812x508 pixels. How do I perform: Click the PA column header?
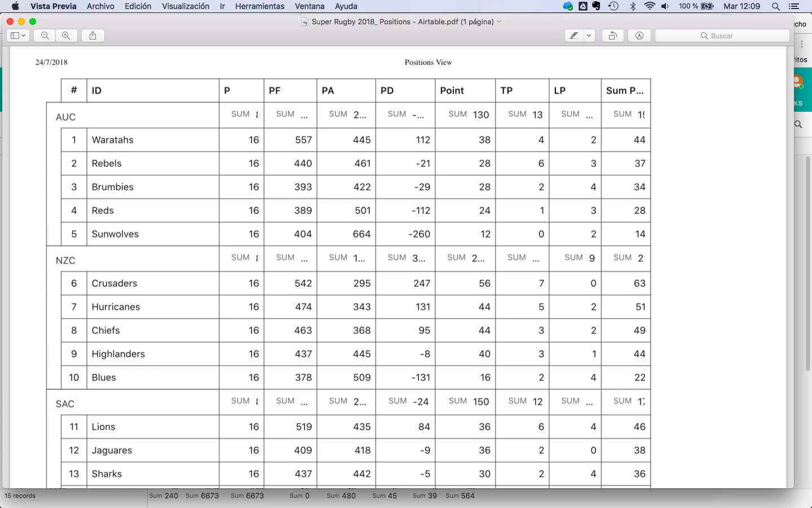point(346,90)
